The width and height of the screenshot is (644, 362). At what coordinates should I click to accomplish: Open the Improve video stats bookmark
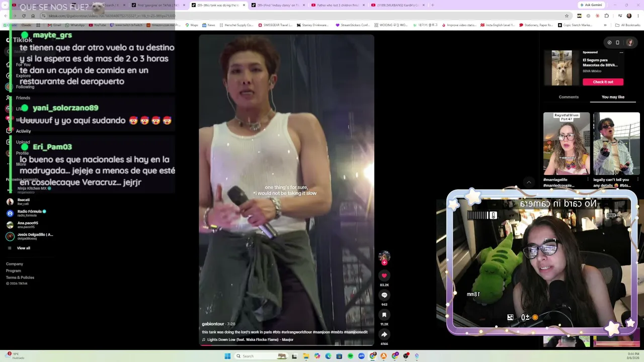(x=458, y=25)
